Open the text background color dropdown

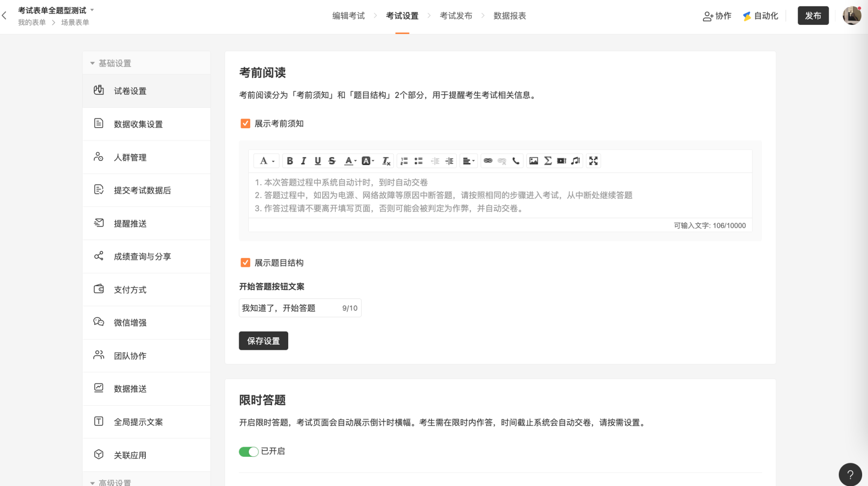(x=368, y=161)
